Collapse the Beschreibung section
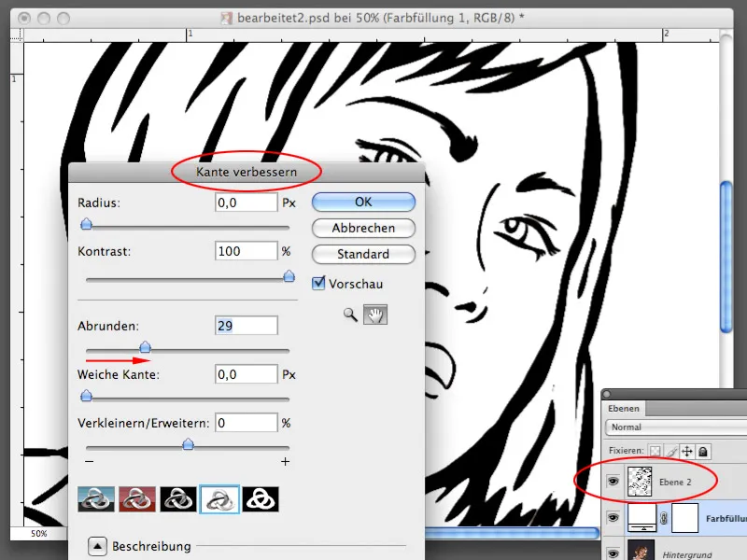This screenshot has width=747, height=560. tap(97, 546)
